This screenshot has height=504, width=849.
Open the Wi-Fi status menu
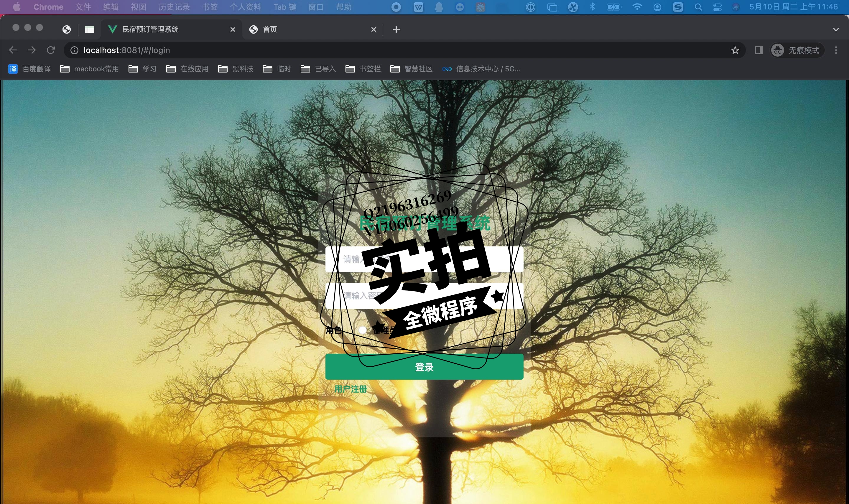tap(637, 7)
